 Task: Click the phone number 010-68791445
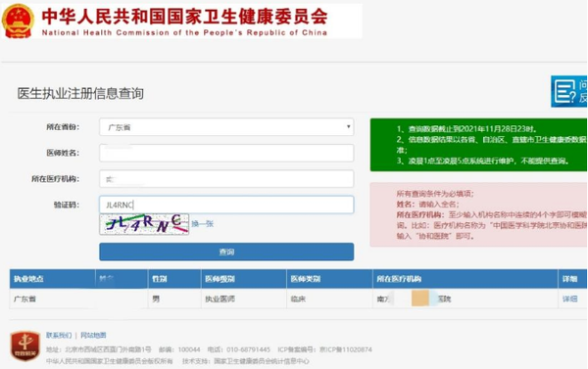coord(248,349)
